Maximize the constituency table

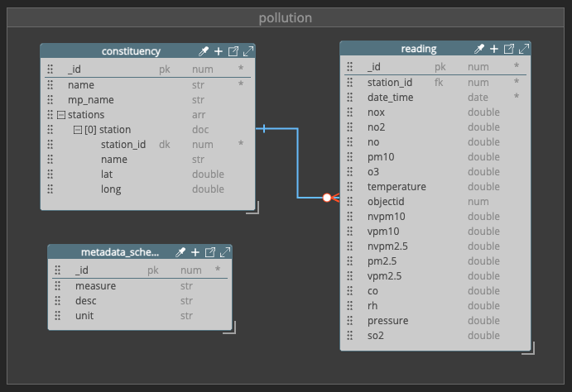(x=248, y=51)
